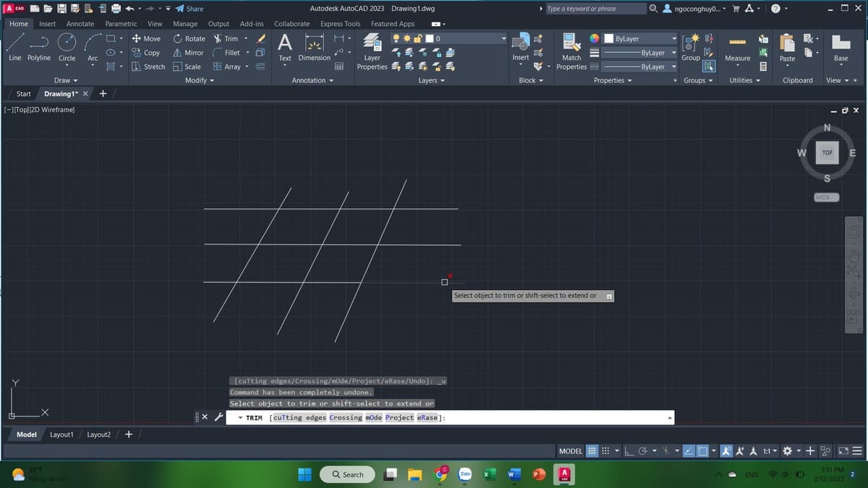This screenshot has width=868, height=488.
Task: Toggle group selection on/off
Action: point(710,67)
